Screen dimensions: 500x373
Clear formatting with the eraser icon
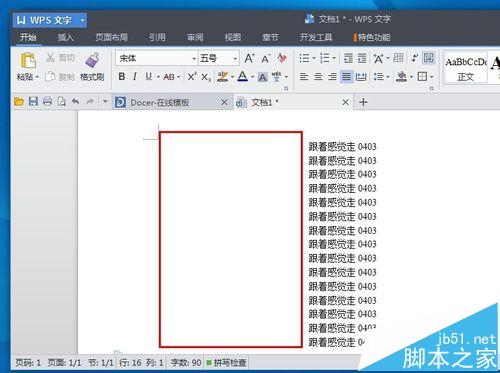tap(282, 58)
